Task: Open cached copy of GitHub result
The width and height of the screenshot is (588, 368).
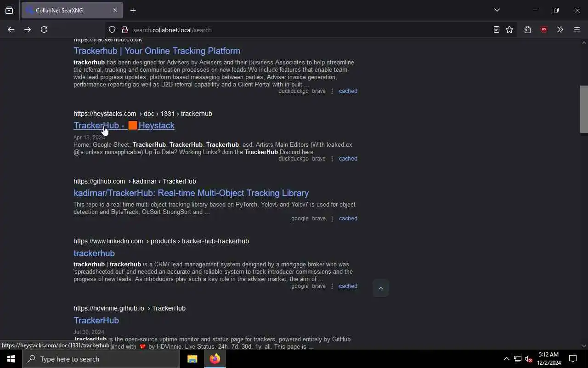Action: coord(348,218)
